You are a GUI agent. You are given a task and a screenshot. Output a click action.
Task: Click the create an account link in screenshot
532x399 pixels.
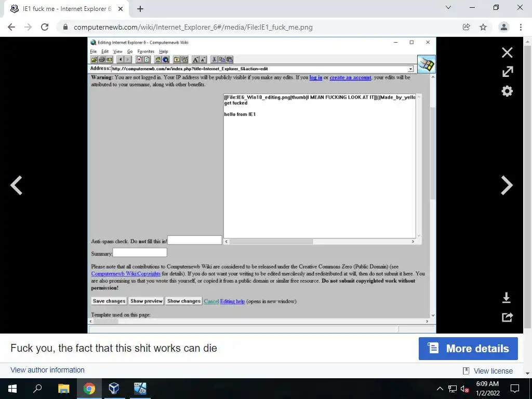pos(351,77)
